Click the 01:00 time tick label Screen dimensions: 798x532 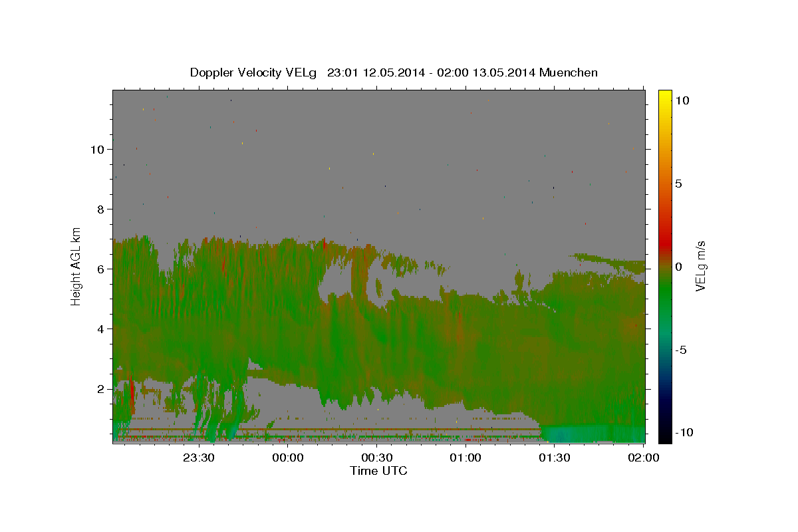point(465,458)
